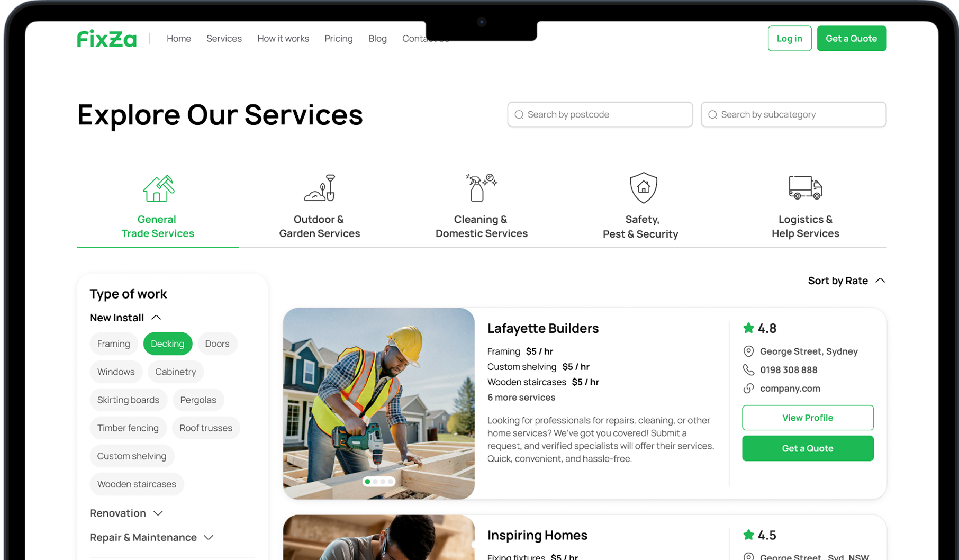Toggle the Pergolas filter chip
Image resolution: width=959 pixels, height=560 pixels.
(x=198, y=400)
